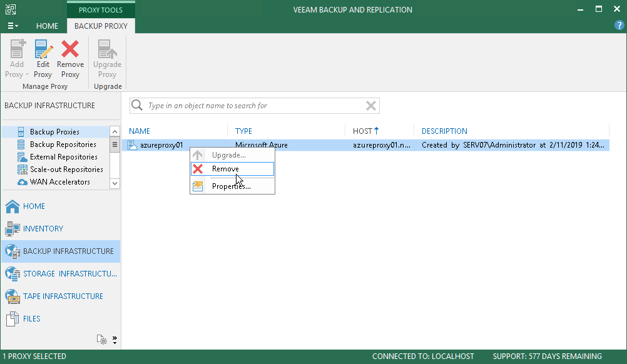Screen dimensions: 627x364
Task: Click the Inventory computers icon
Action: click(13, 228)
